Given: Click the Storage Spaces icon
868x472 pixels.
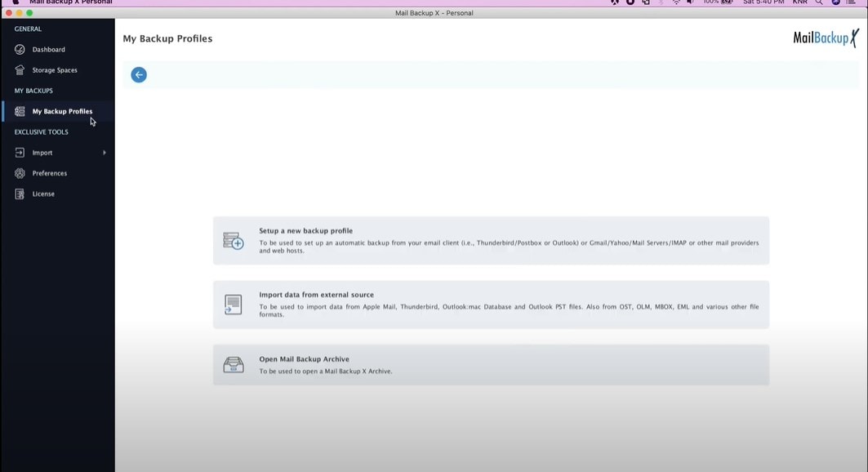Looking at the screenshot, I should click(x=20, y=69).
